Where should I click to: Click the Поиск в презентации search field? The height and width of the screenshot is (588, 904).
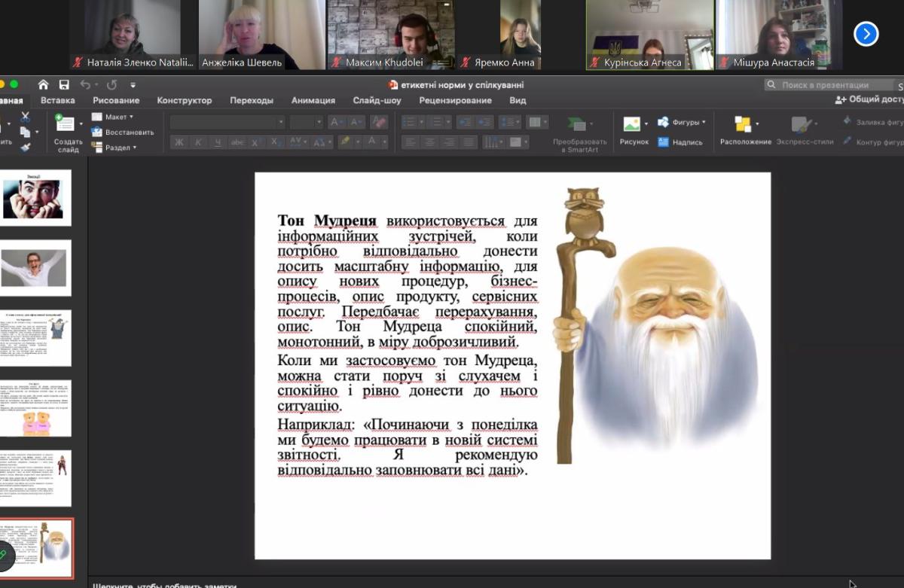point(829,85)
